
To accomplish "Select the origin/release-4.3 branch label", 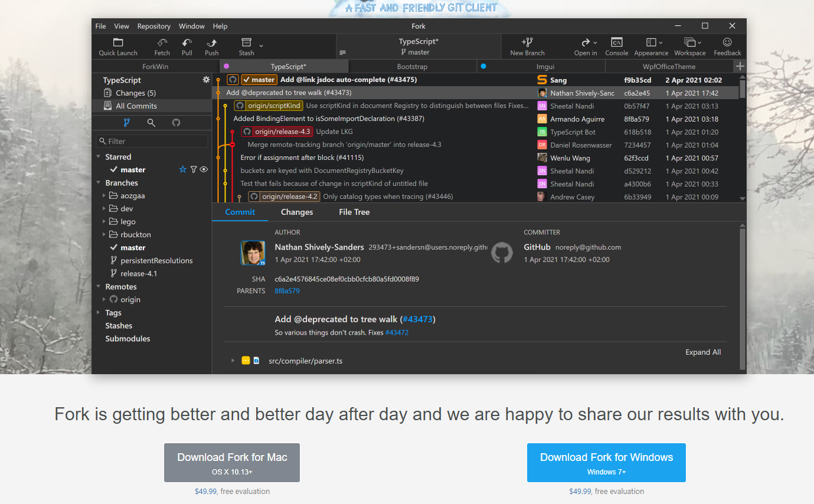I will 277,132.
